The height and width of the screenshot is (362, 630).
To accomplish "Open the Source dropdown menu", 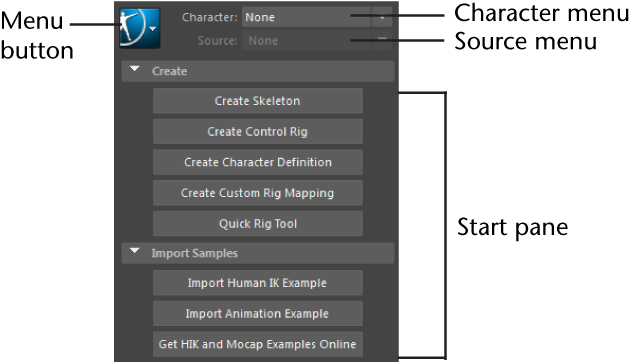I will pyautogui.click(x=382, y=40).
